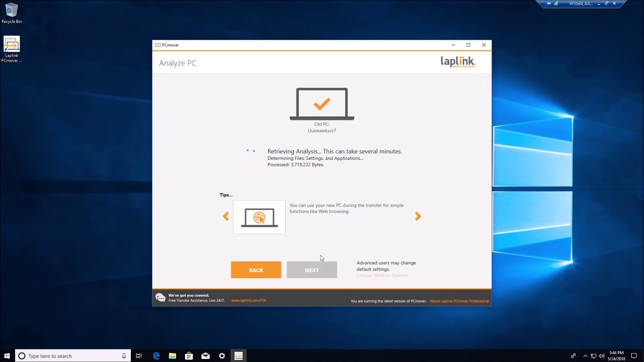Click Choose What to Transfer link
Screen dimensions: 644x362
click(x=382, y=276)
